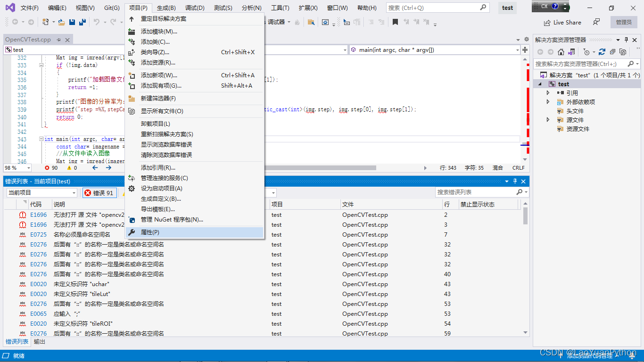
Task: Switch to the 输出 tab
Action: (x=40, y=342)
